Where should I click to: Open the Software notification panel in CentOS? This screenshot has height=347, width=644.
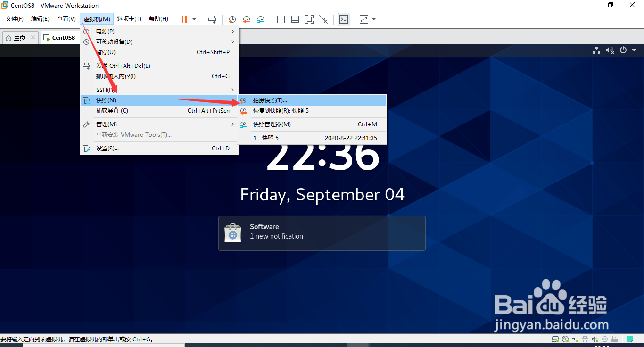[322, 233]
